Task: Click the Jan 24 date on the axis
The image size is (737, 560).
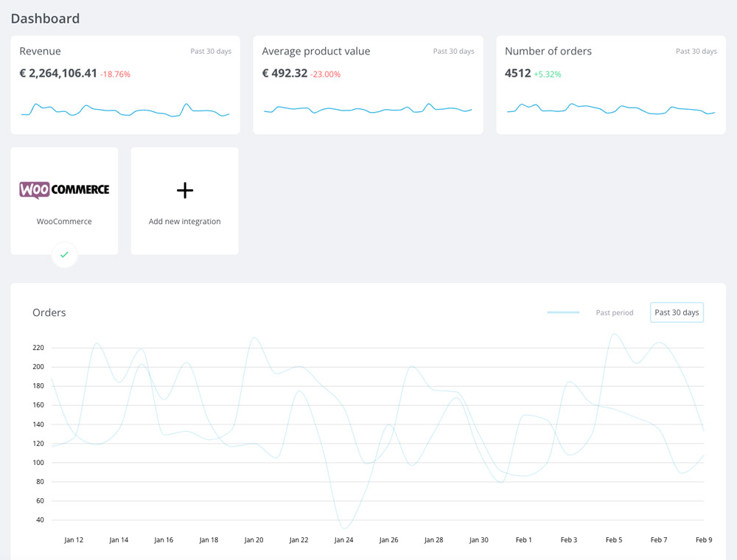Action: click(343, 540)
